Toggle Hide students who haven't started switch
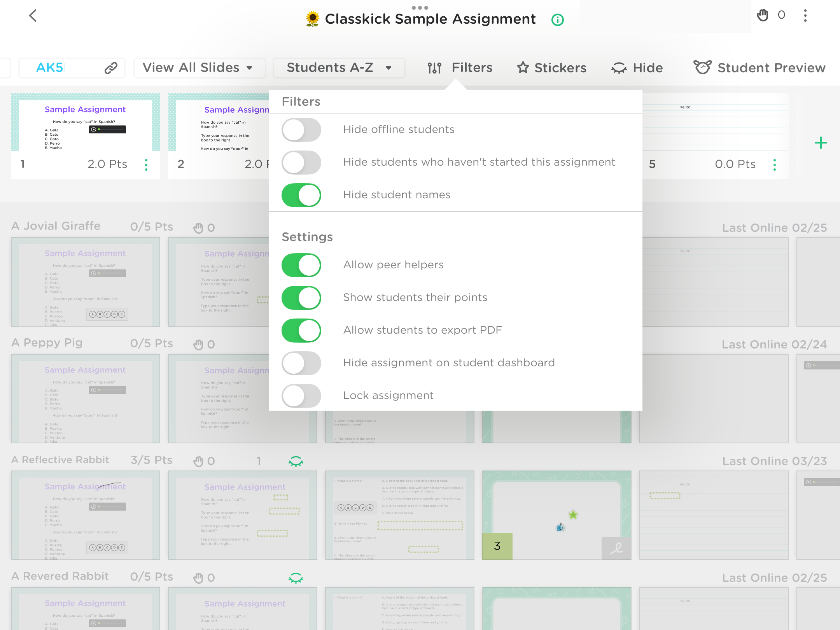This screenshot has height=630, width=840. pyautogui.click(x=301, y=163)
